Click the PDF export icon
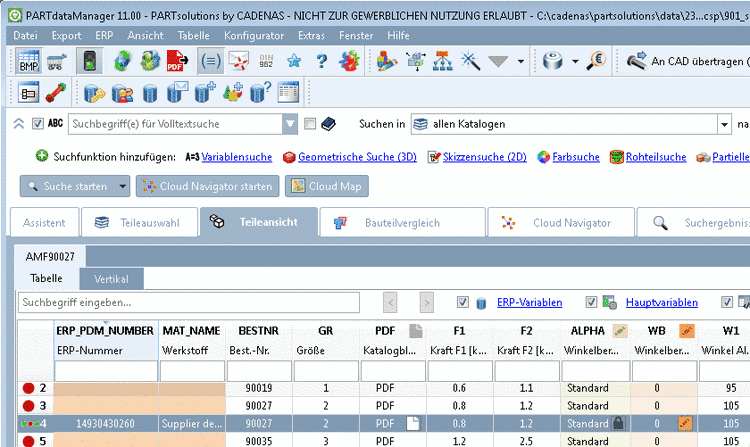 177,61
